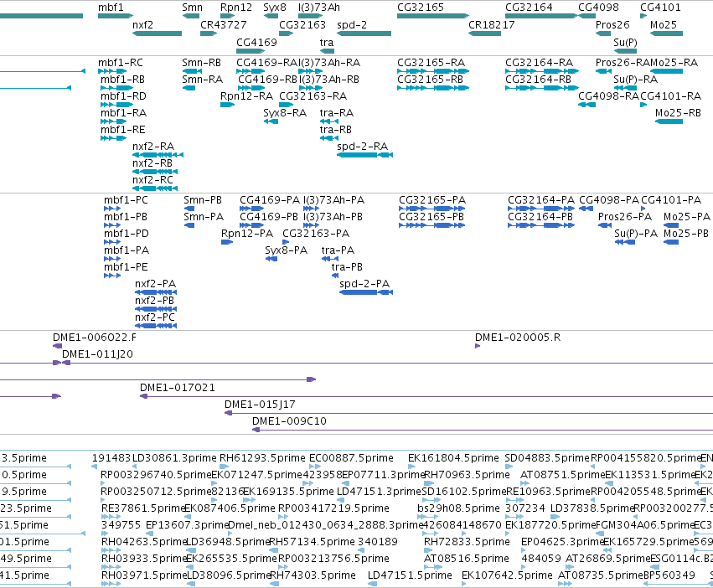
Task: Click the Mo25 gene bar
Action: (666, 34)
